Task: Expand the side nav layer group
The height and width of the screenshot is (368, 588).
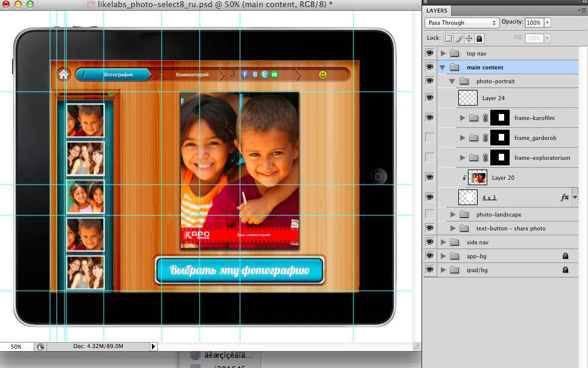Action: [443, 242]
